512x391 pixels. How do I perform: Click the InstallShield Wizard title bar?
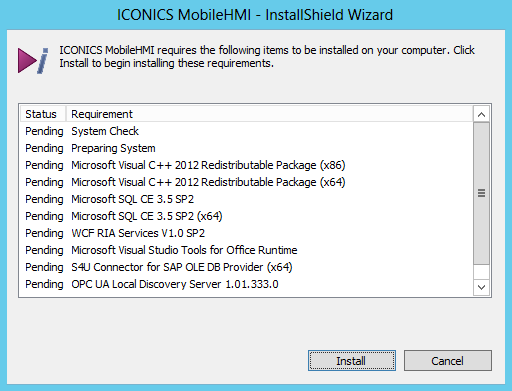click(255, 15)
